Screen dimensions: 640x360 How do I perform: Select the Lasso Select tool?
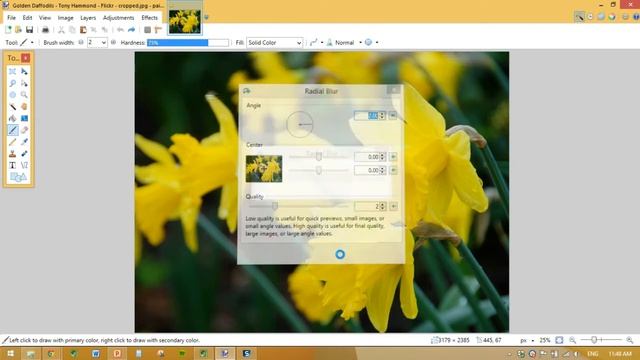coord(13,83)
